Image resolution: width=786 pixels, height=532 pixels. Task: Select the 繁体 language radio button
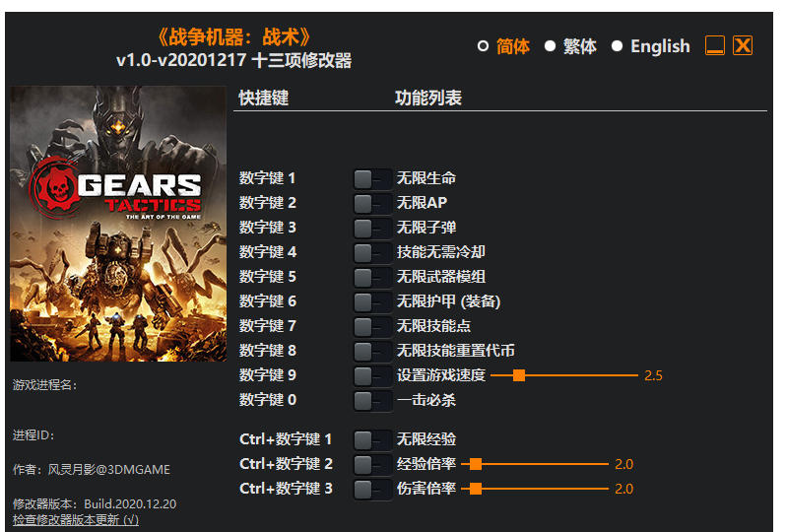point(550,46)
